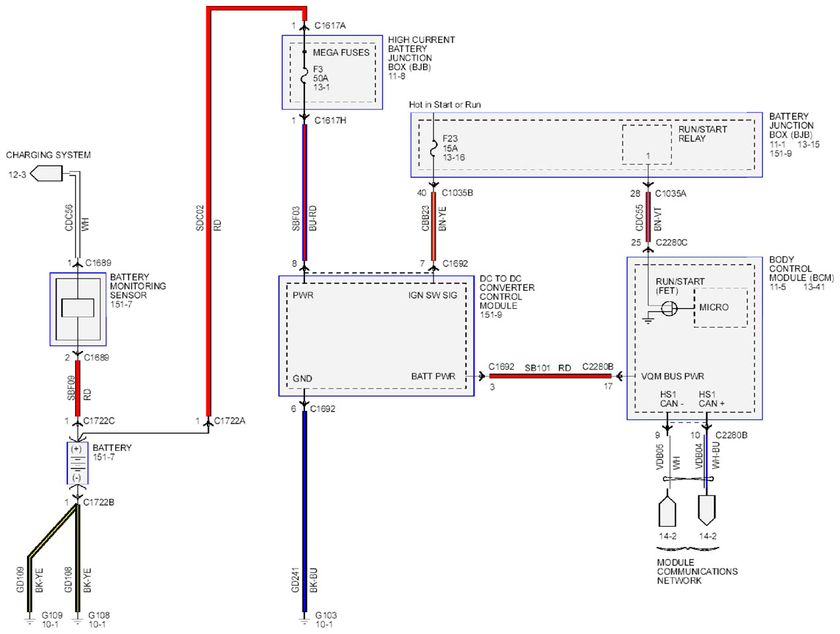The image size is (840, 634).
Task: Select the CDC55 wire label
Action: [x=639, y=218]
